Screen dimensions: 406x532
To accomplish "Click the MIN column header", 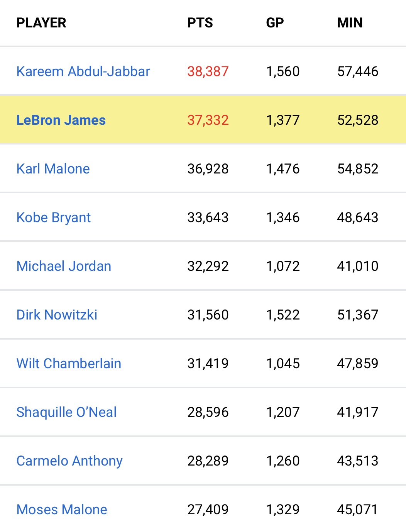I will 350,23.
